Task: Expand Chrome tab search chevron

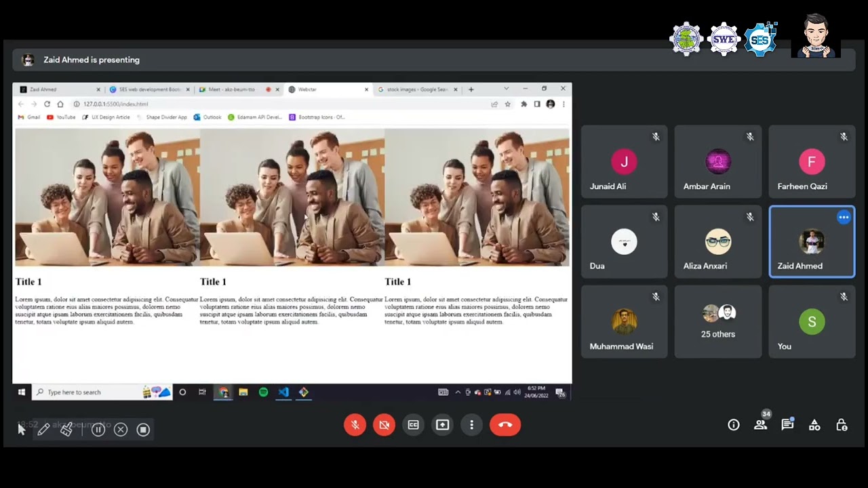Action: 506,89
